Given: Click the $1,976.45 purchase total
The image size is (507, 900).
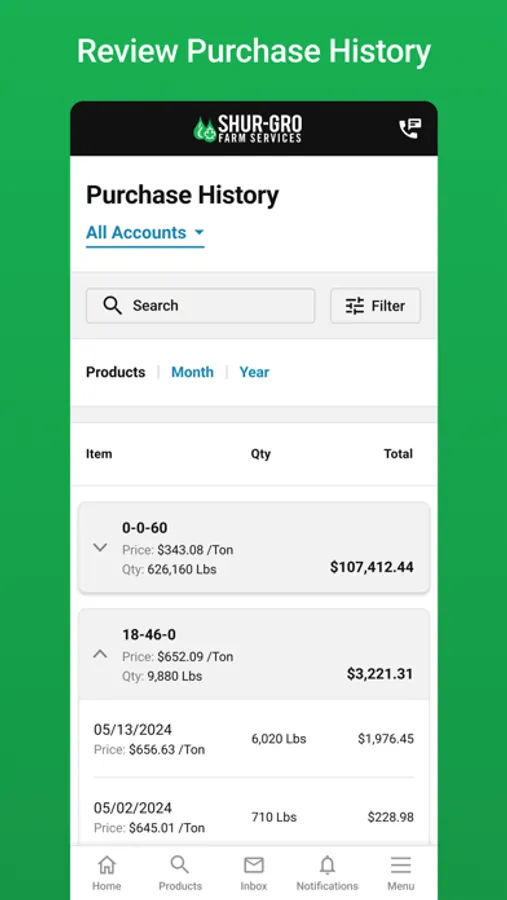Looking at the screenshot, I should tap(386, 739).
